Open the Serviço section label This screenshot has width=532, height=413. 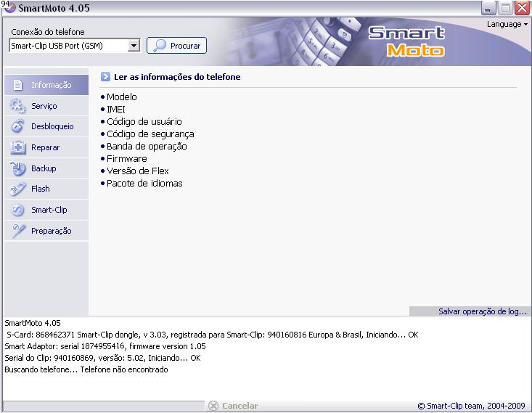44,106
